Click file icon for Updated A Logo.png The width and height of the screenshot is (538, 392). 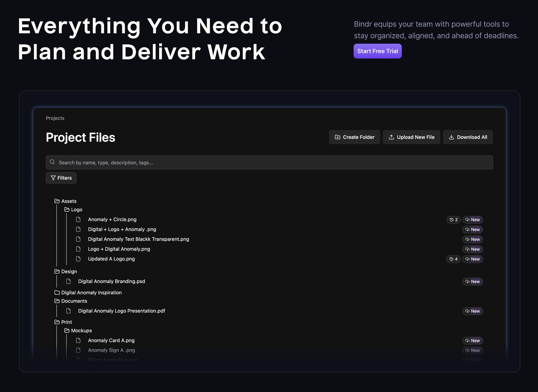[78, 259]
